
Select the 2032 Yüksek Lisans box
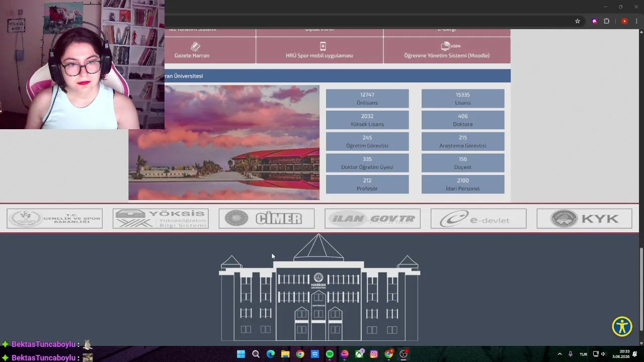[x=367, y=120]
